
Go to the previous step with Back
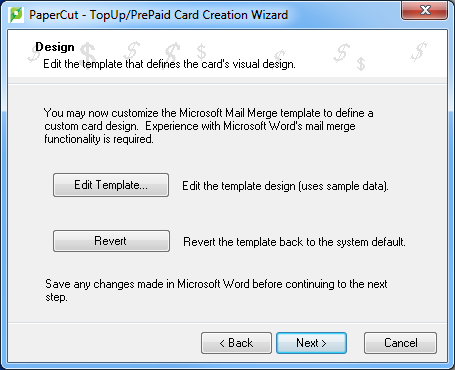236,343
